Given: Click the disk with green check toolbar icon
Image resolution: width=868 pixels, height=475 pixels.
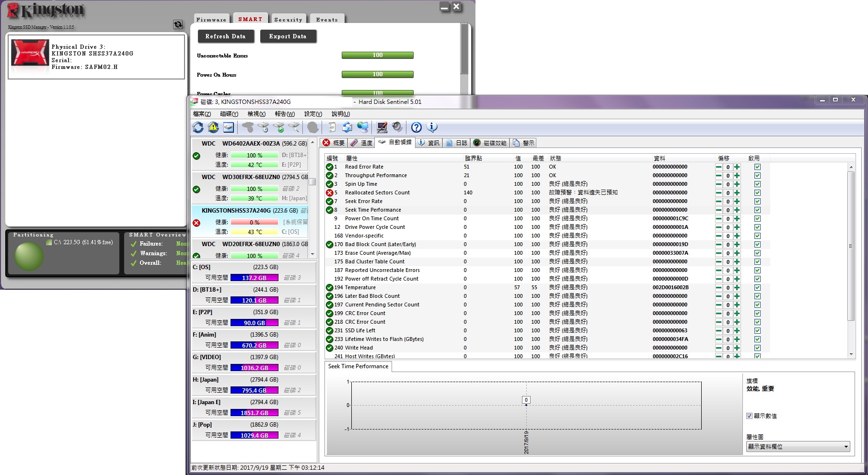Looking at the screenshot, I should [278, 127].
